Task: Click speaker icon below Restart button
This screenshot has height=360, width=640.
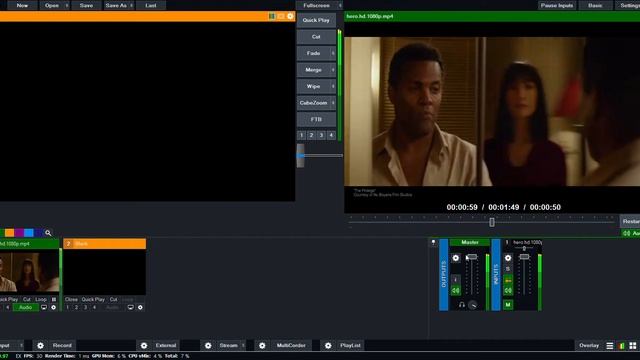Action: [627, 233]
